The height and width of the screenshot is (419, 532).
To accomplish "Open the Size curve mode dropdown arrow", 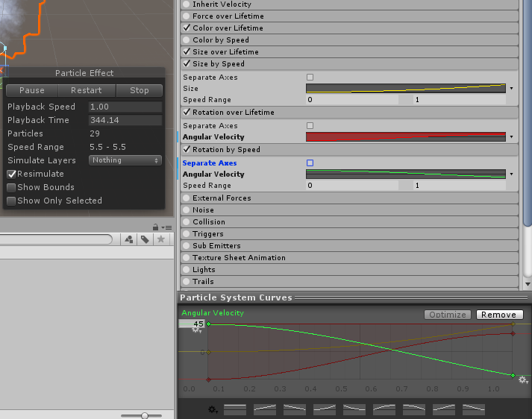I will coord(511,89).
